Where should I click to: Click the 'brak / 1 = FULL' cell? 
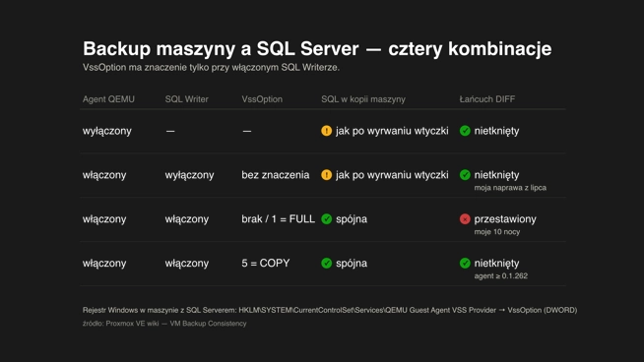click(278, 219)
